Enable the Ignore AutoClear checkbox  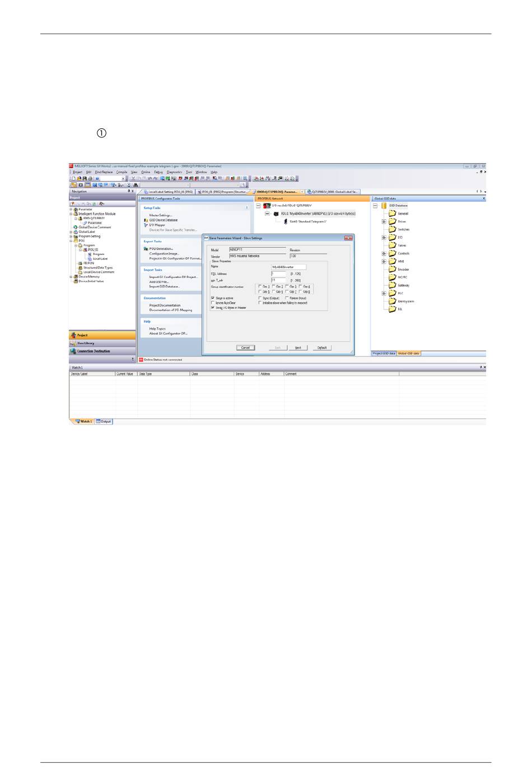[213, 303]
